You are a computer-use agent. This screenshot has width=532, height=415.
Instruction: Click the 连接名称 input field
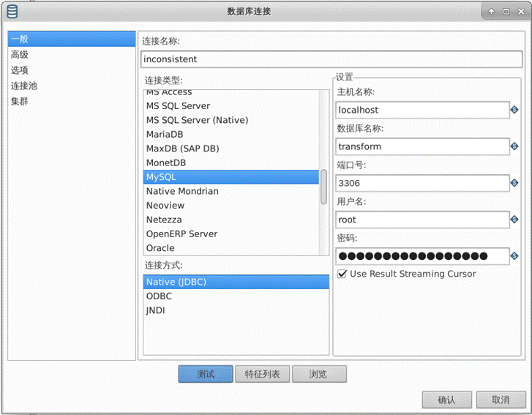click(331, 59)
